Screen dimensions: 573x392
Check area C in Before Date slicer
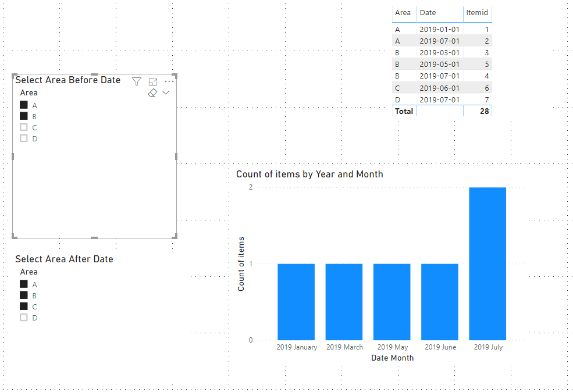24,127
